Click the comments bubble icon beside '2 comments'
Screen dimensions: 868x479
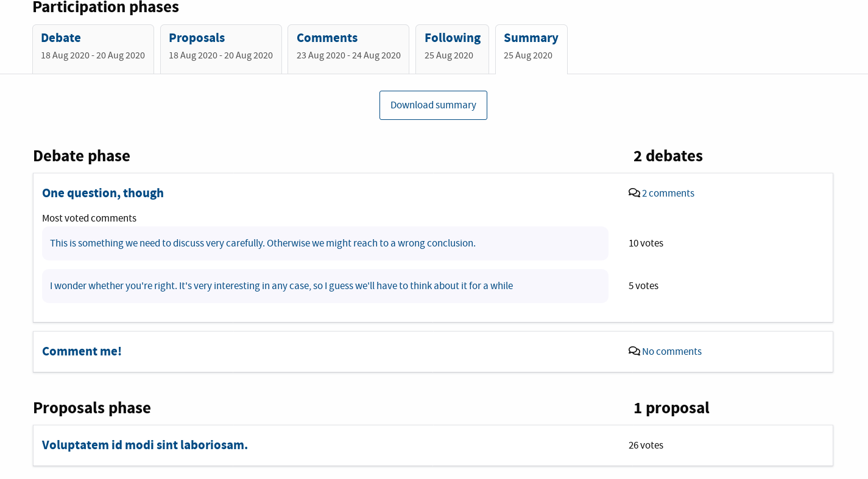point(634,193)
